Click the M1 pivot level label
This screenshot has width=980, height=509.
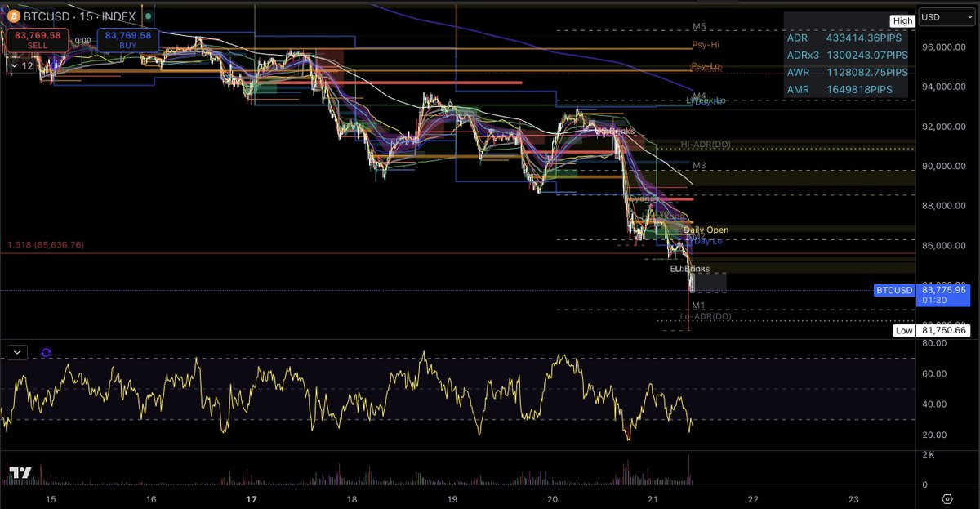pos(699,306)
